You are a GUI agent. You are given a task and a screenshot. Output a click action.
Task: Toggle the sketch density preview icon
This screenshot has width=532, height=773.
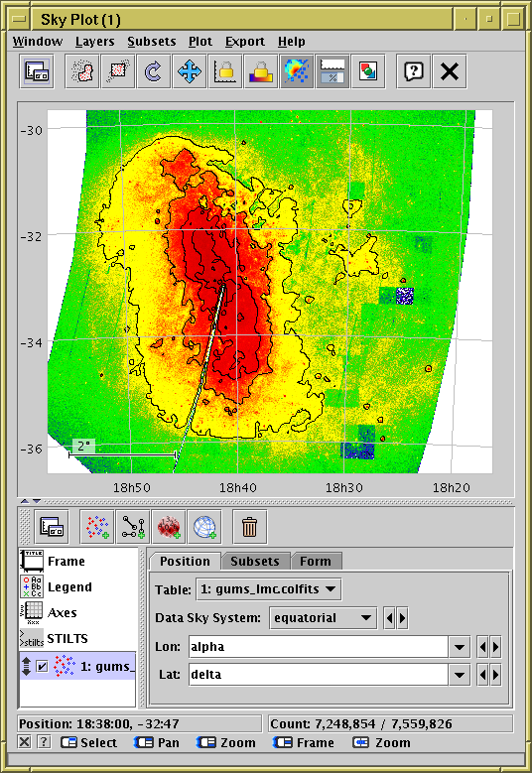click(297, 72)
